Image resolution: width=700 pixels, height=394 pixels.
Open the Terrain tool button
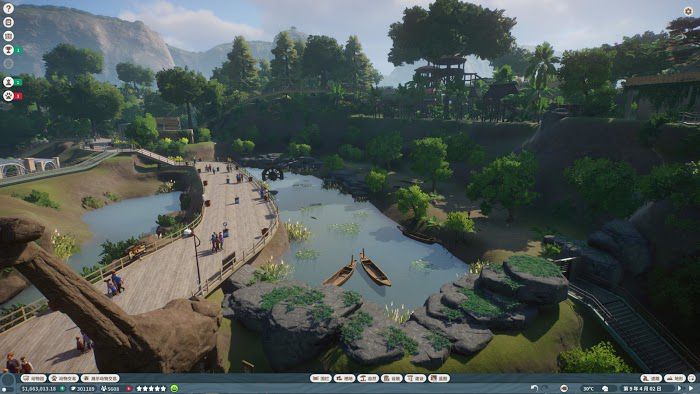pos(675,378)
